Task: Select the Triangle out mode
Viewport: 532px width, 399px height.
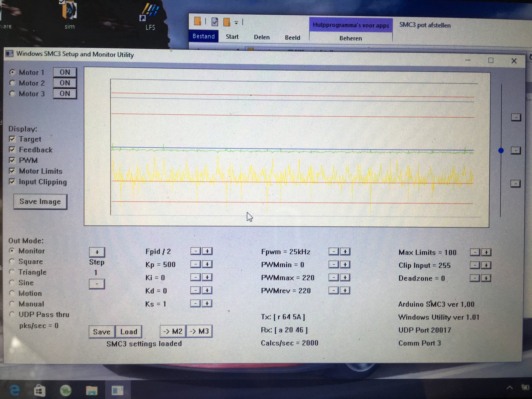Action: pyautogui.click(x=12, y=272)
